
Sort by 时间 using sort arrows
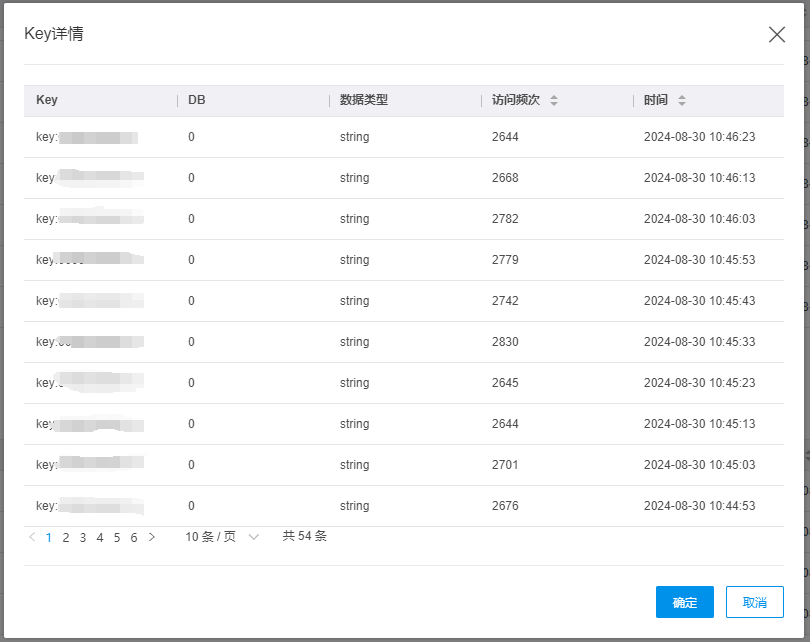click(682, 100)
